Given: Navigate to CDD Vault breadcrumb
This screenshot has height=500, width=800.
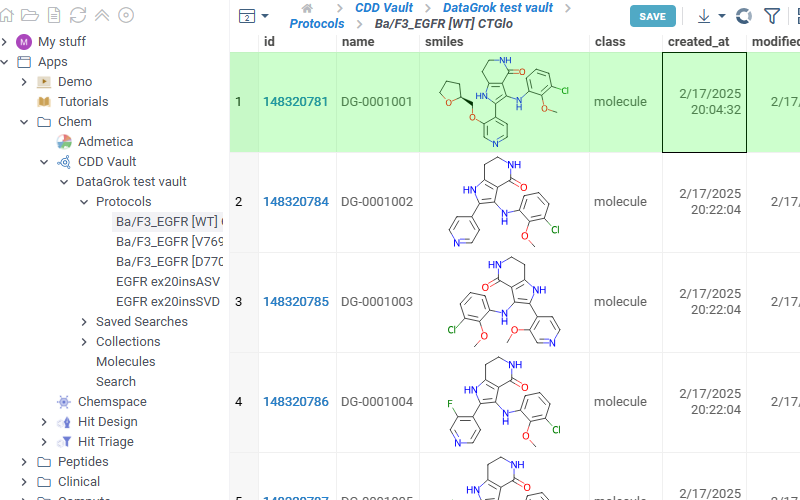Looking at the screenshot, I should (384, 8).
